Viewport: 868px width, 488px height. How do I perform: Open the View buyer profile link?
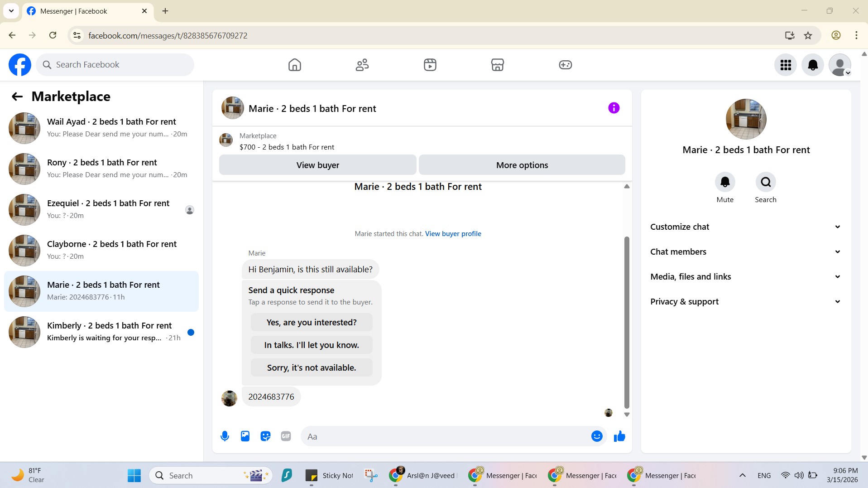point(453,234)
